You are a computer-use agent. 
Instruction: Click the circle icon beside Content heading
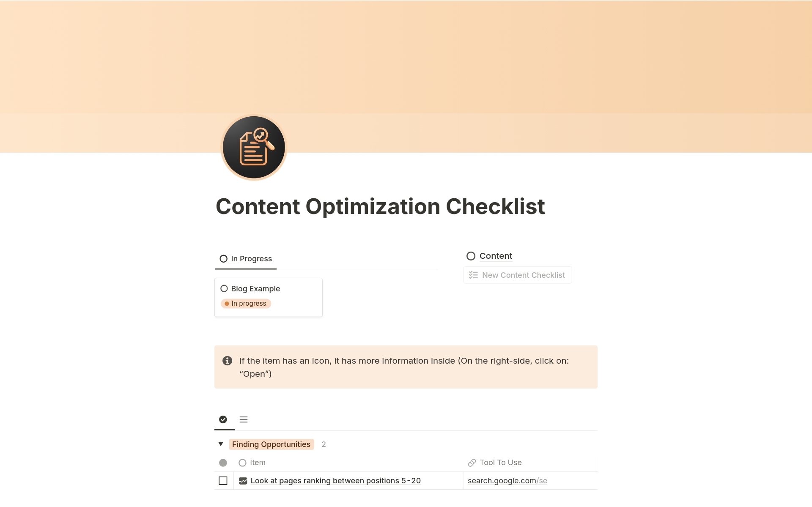click(x=471, y=256)
